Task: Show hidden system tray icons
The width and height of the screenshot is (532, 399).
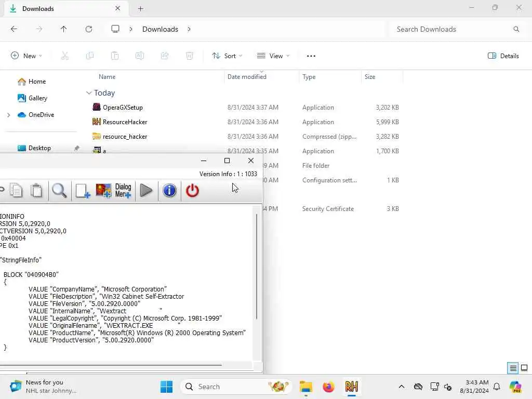Action: pyautogui.click(x=402, y=387)
